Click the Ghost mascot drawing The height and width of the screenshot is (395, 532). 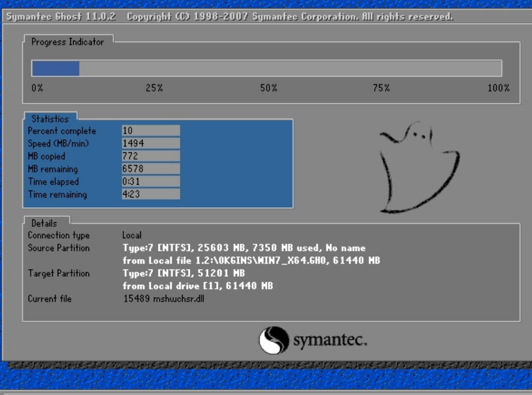coord(419,167)
